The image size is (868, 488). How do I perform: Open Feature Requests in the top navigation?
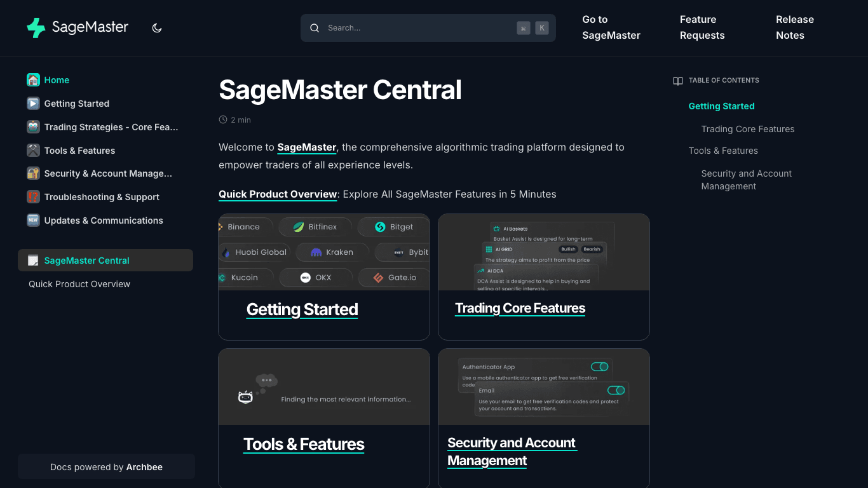702,27
